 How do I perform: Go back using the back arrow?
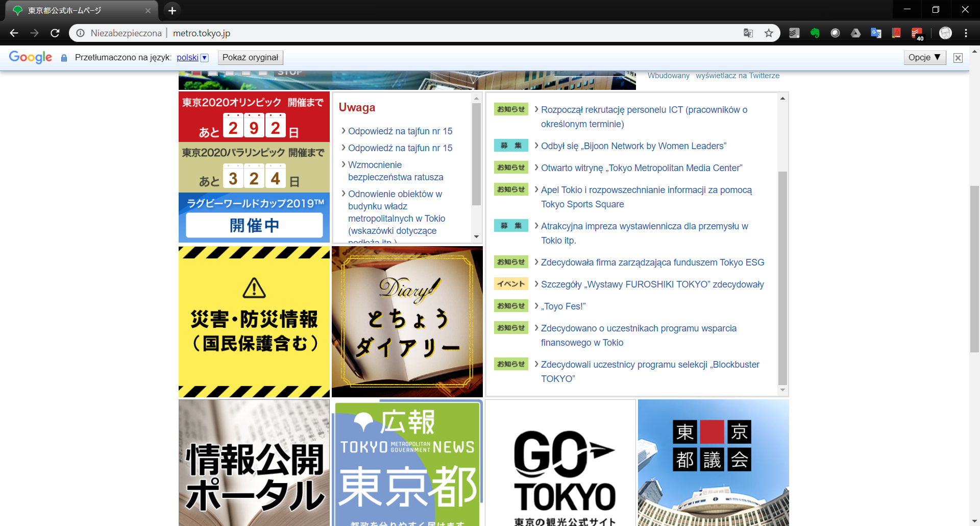coord(14,33)
